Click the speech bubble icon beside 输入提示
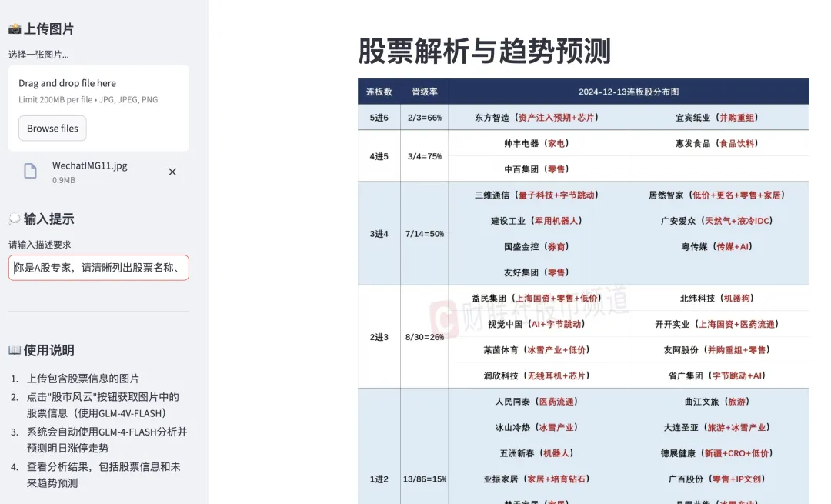Image resolution: width=831 pixels, height=504 pixels. point(15,219)
